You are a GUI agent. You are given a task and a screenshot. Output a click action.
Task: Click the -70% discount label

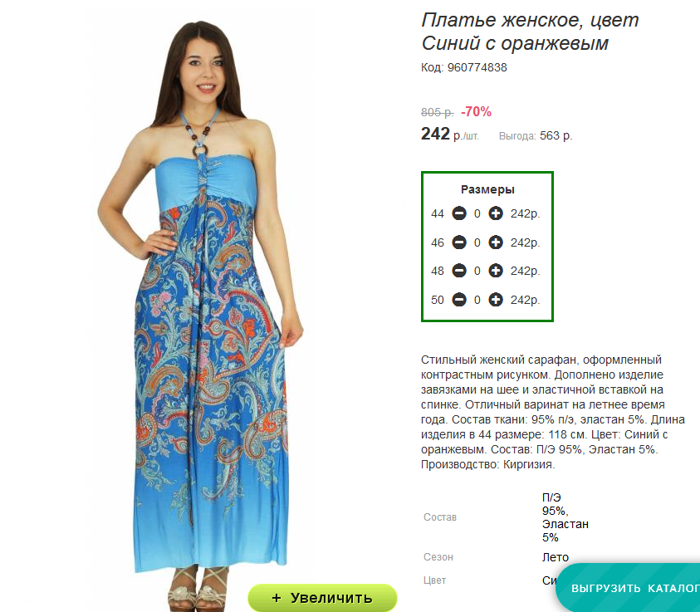(476, 111)
